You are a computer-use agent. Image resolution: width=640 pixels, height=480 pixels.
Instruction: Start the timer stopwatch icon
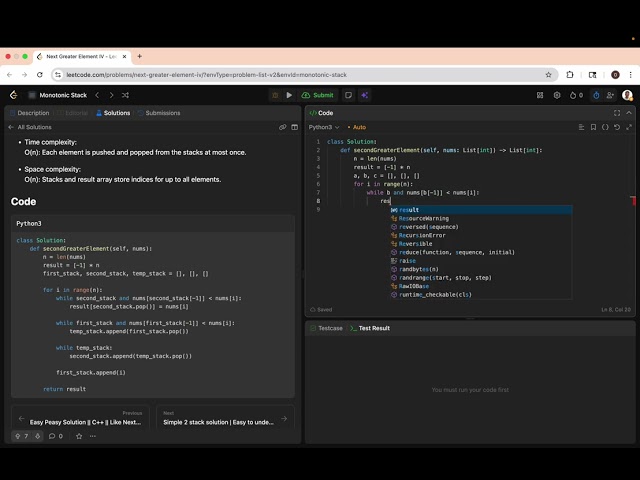pyautogui.click(x=596, y=95)
